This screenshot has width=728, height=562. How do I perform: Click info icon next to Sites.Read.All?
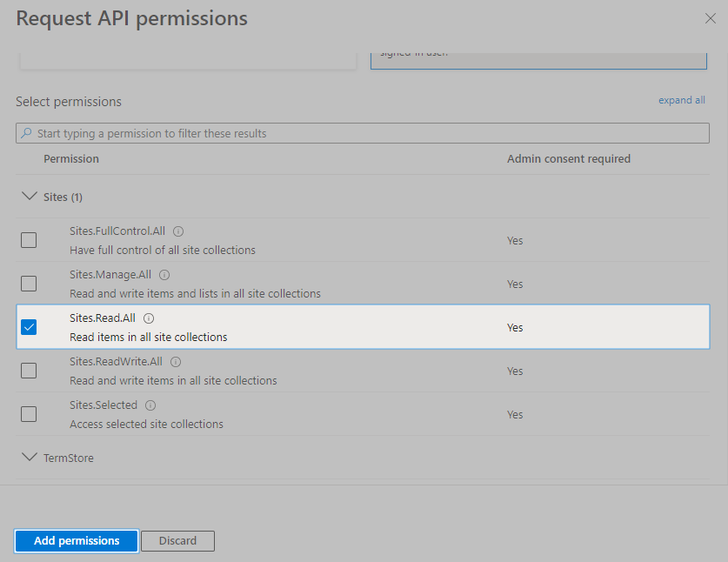(x=149, y=318)
